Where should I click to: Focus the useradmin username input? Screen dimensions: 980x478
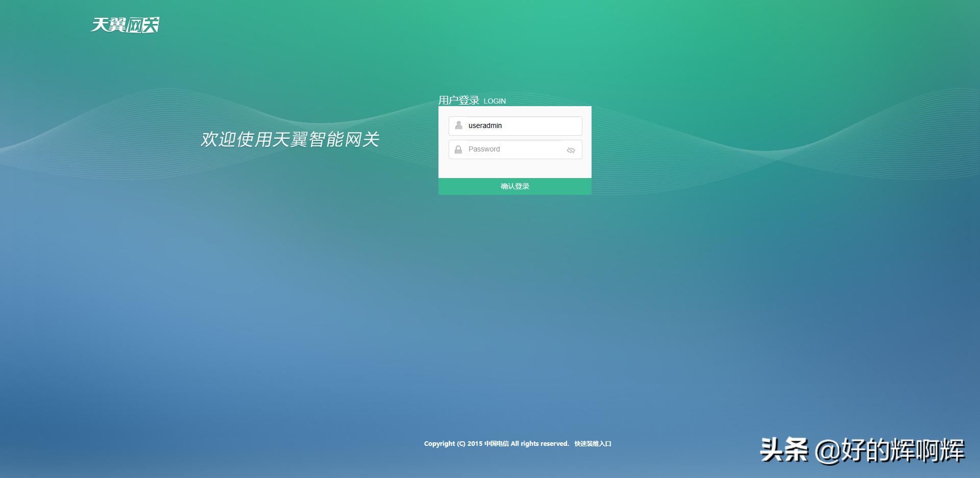[x=516, y=125]
